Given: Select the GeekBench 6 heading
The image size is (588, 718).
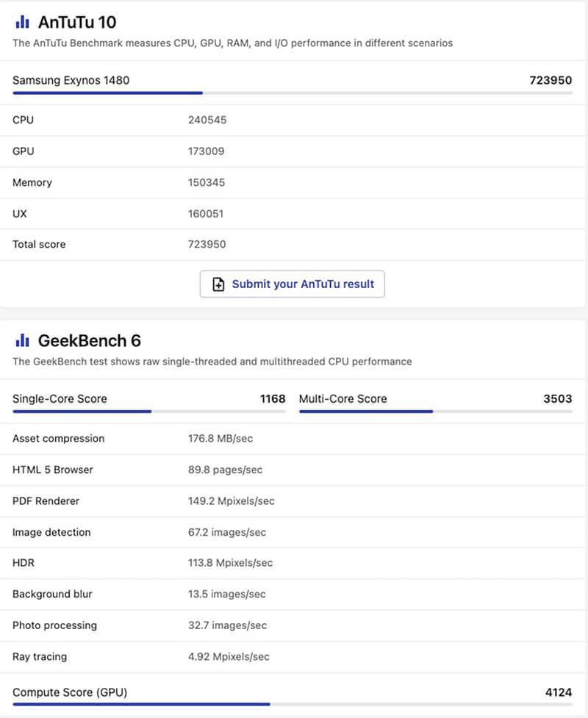Looking at the screenshot, I should (x=89, y=340).
